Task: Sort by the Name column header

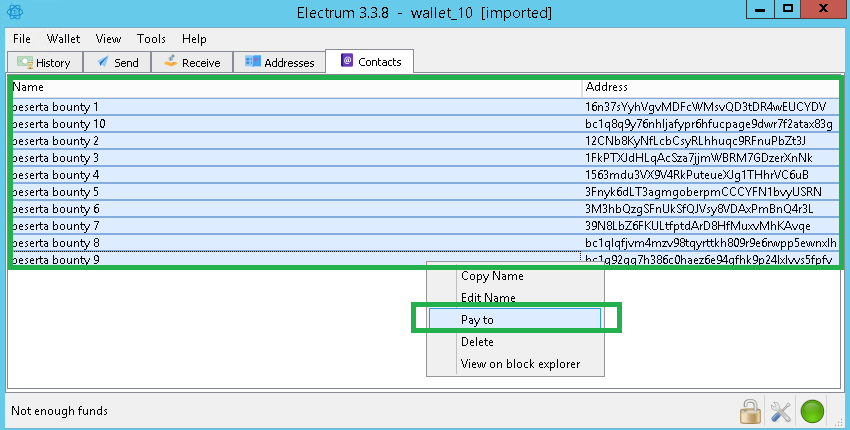Action: 296,87
